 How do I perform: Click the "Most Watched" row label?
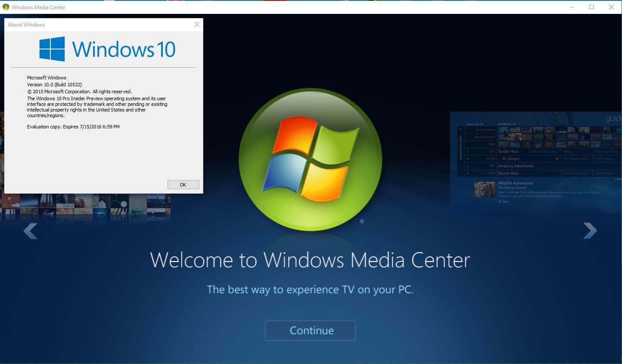pos(485,137)
